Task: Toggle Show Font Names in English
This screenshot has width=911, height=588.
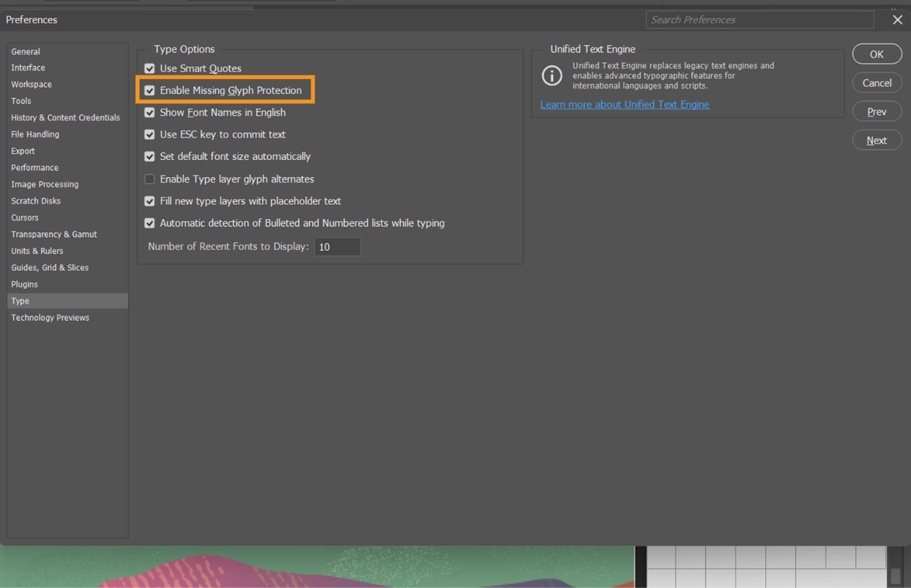Action: [x=149, y=112]
